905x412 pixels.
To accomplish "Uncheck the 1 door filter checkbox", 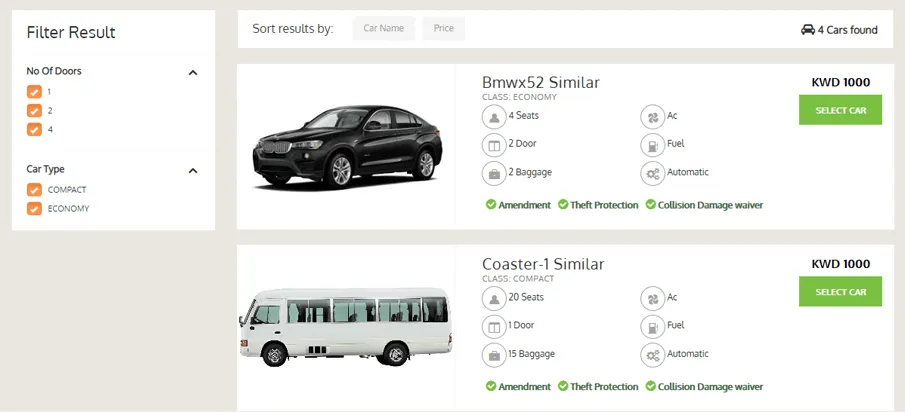I will tap(34, 92).
